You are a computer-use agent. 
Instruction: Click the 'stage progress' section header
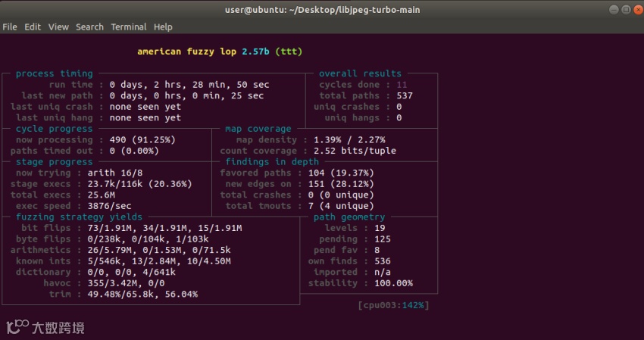(55, 162)
